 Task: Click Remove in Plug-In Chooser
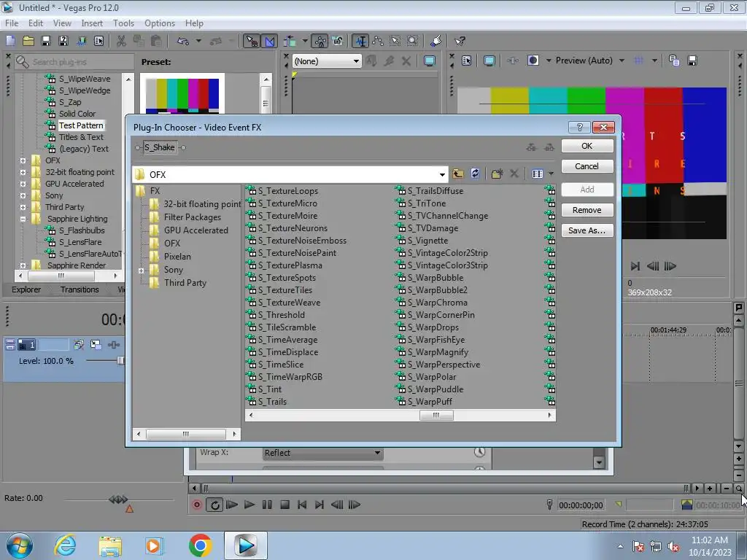click(587, 210)
